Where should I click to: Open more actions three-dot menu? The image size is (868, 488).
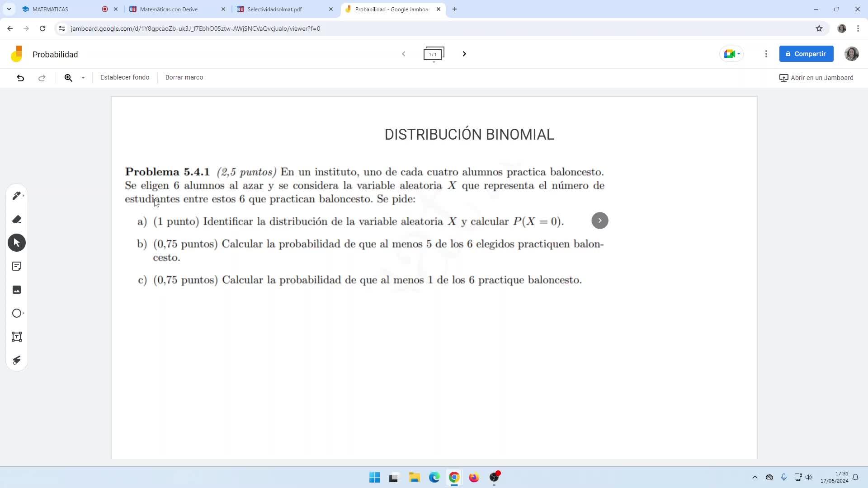tap(766, 54)
